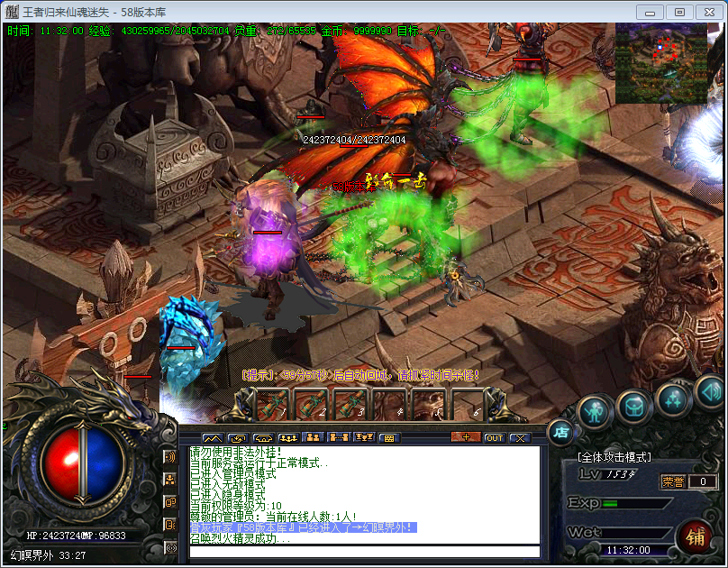Click the orange plus button above chat
Image resolution: width=728 pixels, height=568 pixels.
click(465, 437)
